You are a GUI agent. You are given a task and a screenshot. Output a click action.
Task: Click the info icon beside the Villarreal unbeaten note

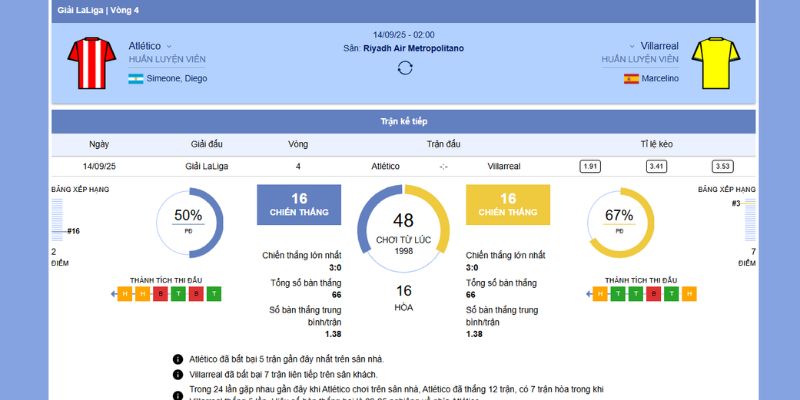pos(178,373)
